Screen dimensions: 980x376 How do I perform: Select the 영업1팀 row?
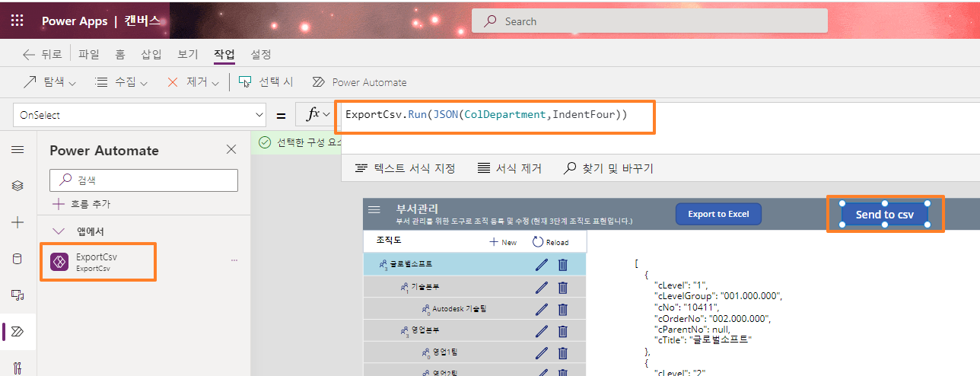coord(475,353)
